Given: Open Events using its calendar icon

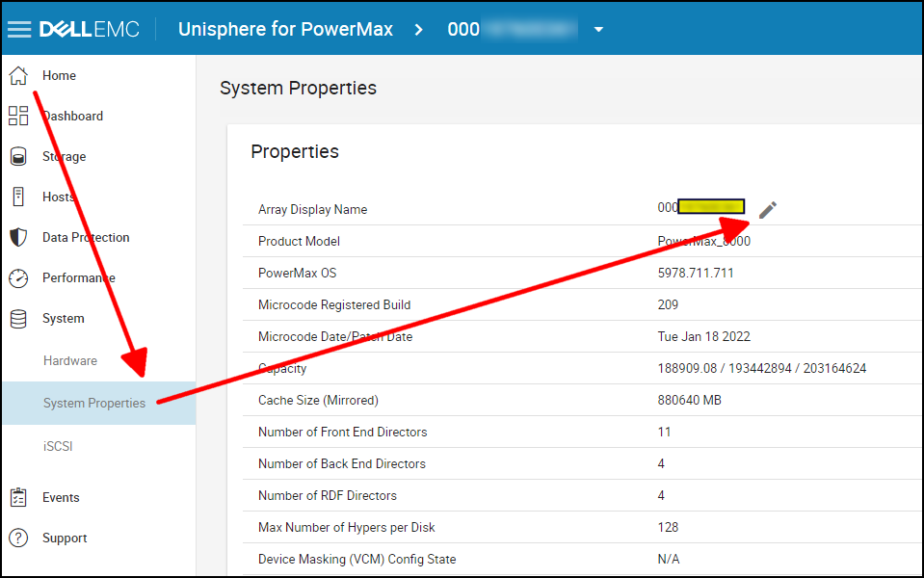Looking at the screenshot, I should 17,497.
